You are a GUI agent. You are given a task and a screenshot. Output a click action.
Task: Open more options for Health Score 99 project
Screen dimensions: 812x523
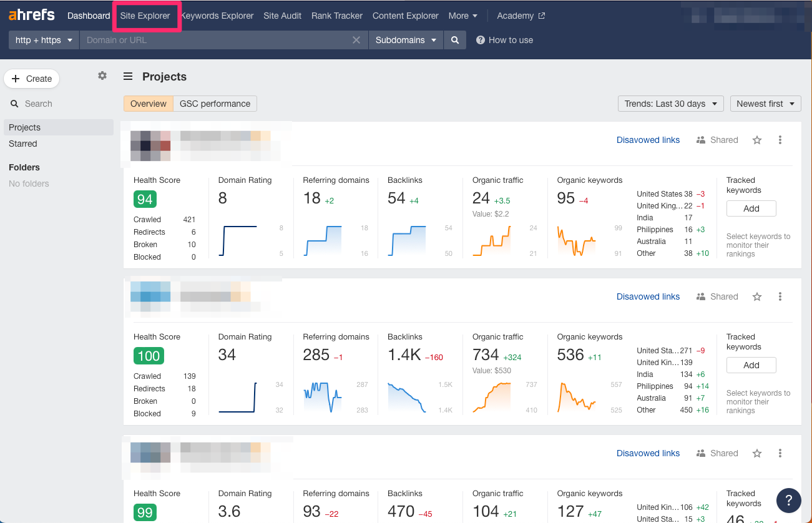coord(780,453)
